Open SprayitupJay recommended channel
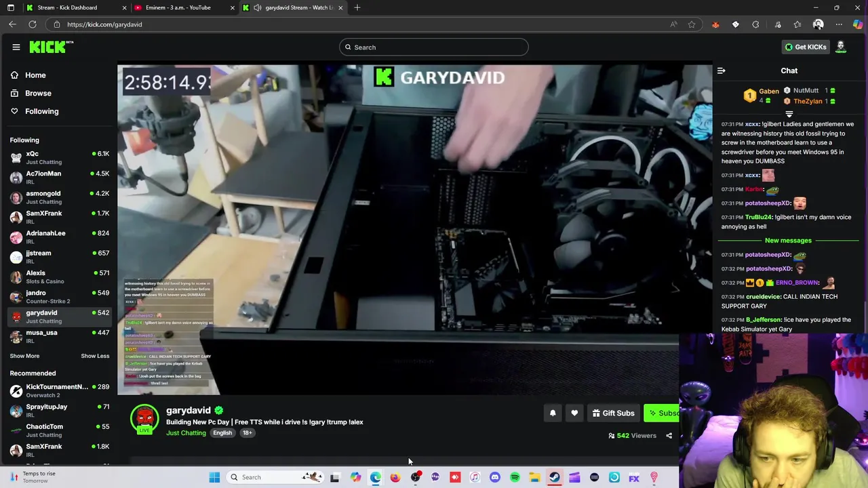 tap(60, 411)
